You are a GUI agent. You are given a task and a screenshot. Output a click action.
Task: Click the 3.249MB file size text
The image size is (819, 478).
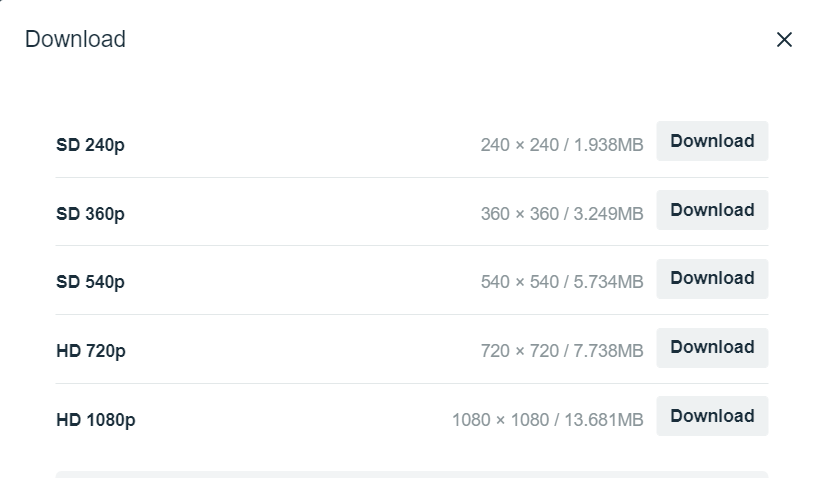click(x=608, y=214)
